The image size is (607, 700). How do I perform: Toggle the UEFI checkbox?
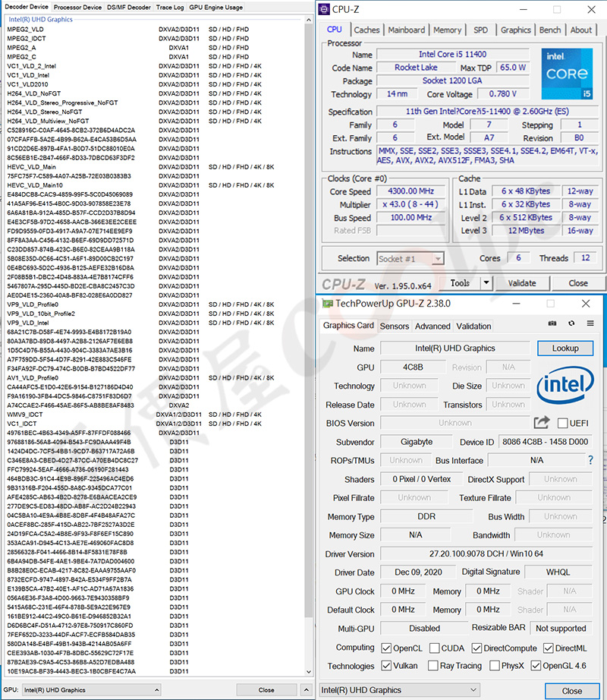pos(563,423)
